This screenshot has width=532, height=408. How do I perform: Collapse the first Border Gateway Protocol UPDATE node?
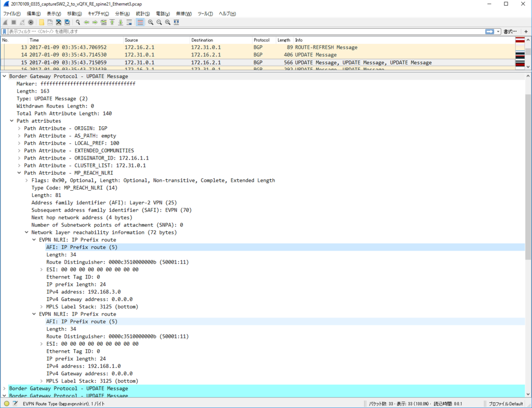(x=4, y=76)
